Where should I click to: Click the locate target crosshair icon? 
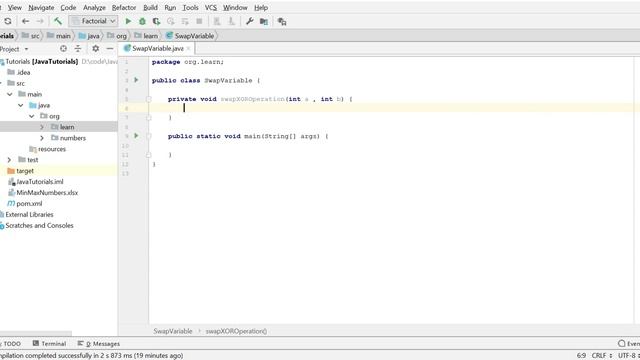tap(63, 49)
